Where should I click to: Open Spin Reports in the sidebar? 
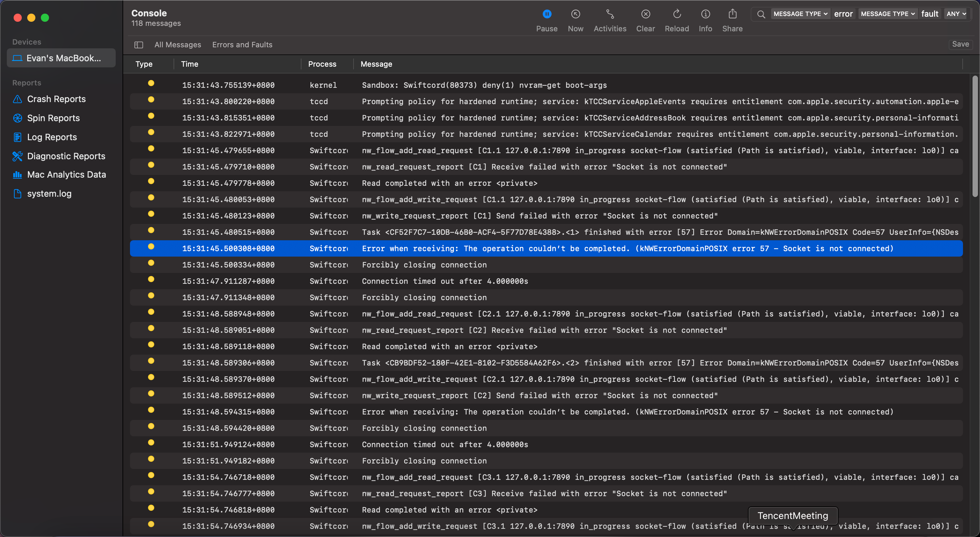pyautogui.click(x=53, y=118)
